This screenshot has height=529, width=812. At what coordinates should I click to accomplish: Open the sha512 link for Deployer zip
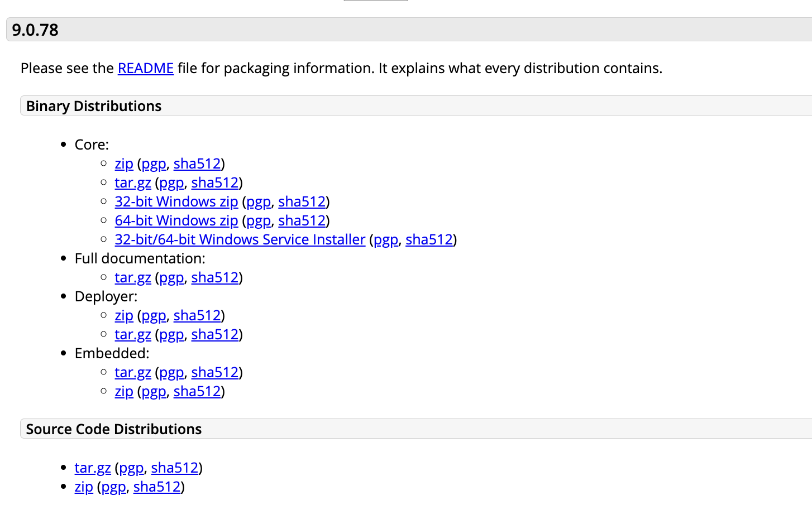pyautogui.click(x=197, y=315)
